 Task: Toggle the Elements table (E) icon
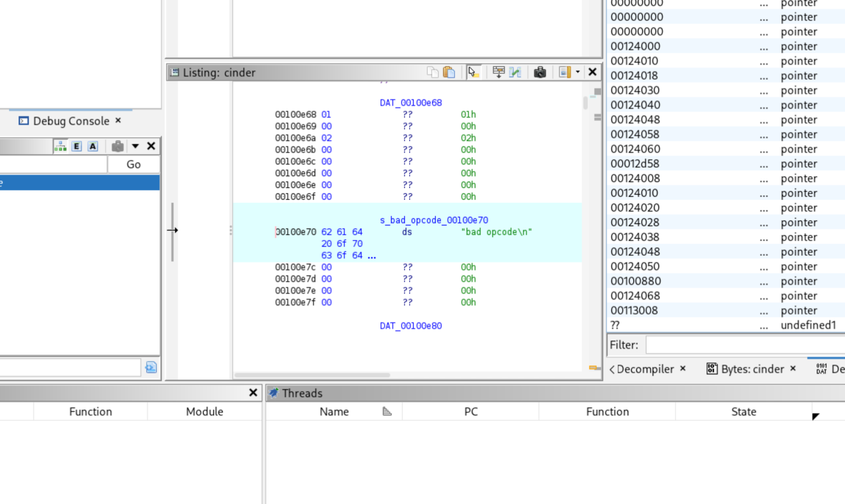[x=77, y=146]
